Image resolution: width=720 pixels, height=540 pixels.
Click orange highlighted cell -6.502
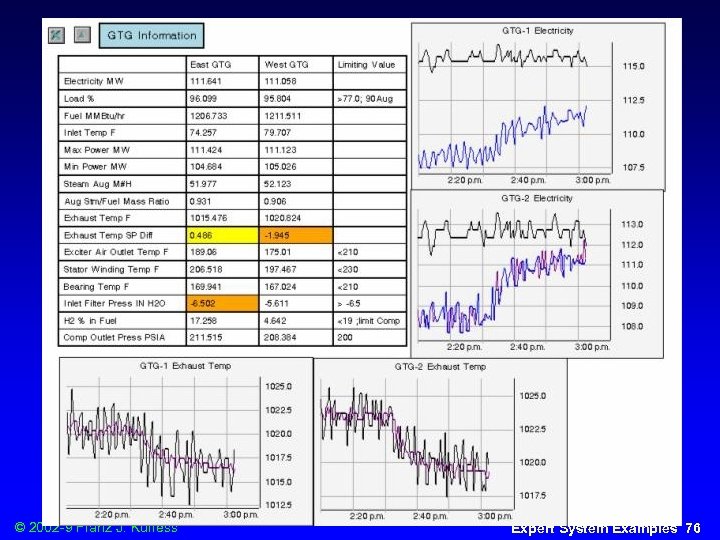pos(223,304)
